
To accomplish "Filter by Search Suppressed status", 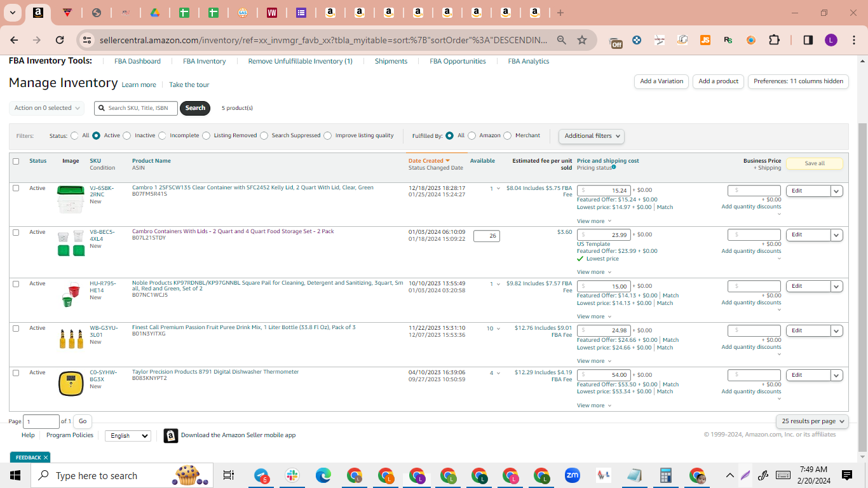I will [264, 135].
